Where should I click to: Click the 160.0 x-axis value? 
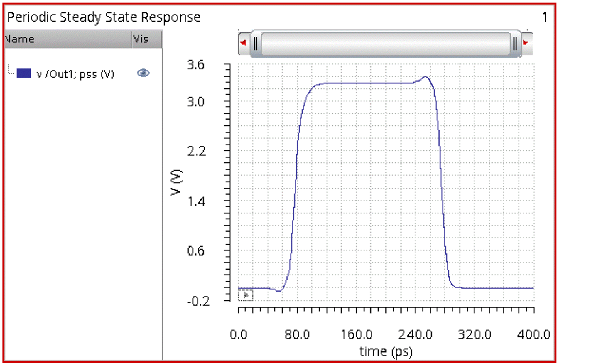tap(356, 335)
